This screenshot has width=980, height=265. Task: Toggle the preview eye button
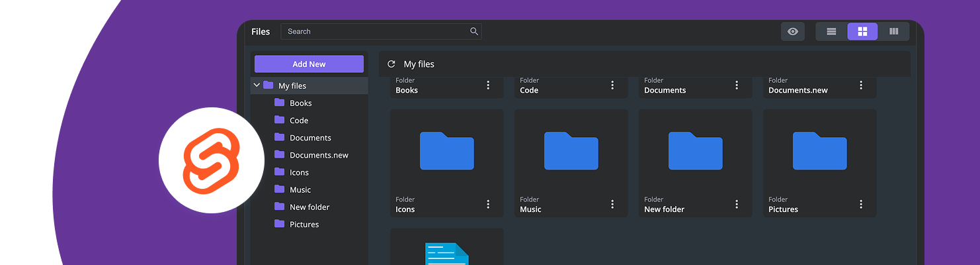(793, 32)
